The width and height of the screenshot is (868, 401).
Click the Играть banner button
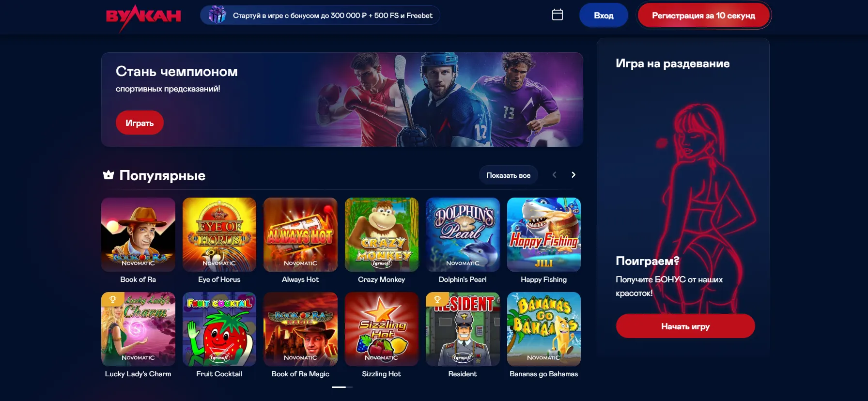(x=139, y=123)
